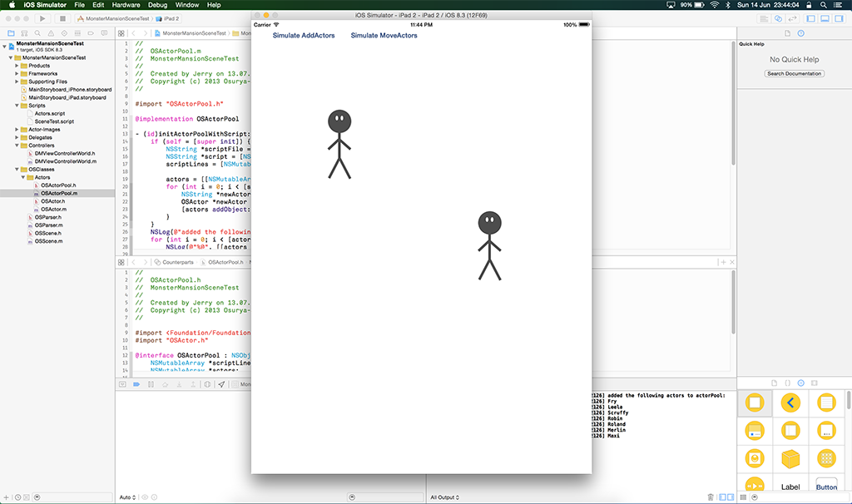
Task: Click the Debug View Hierarchy icon
Action: [x=207, y=384]
